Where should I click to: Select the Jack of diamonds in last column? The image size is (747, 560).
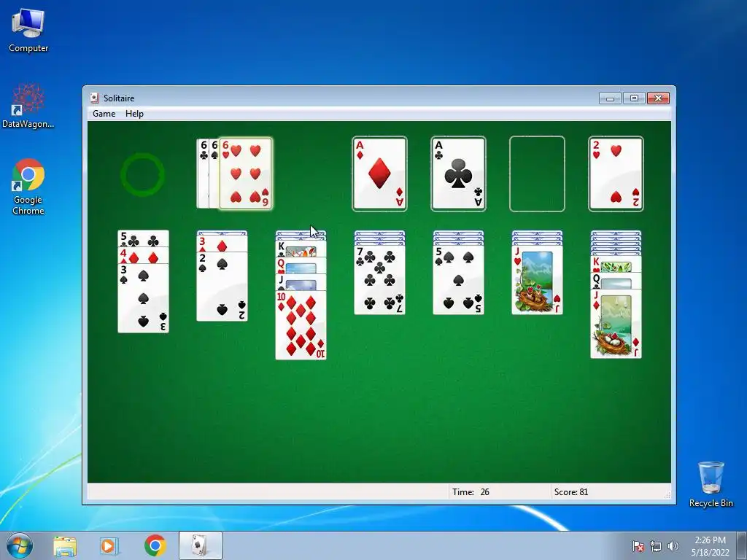[x=616, y=323]
